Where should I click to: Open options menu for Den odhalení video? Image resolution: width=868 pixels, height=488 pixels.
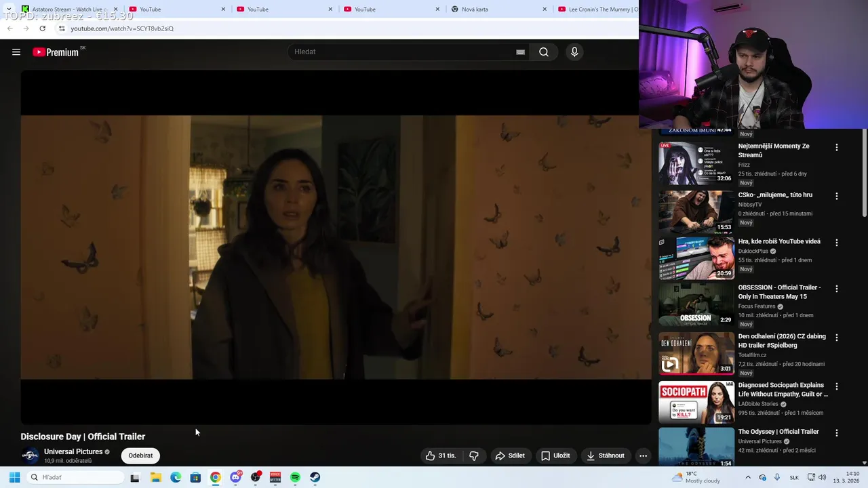click(836, 337)
